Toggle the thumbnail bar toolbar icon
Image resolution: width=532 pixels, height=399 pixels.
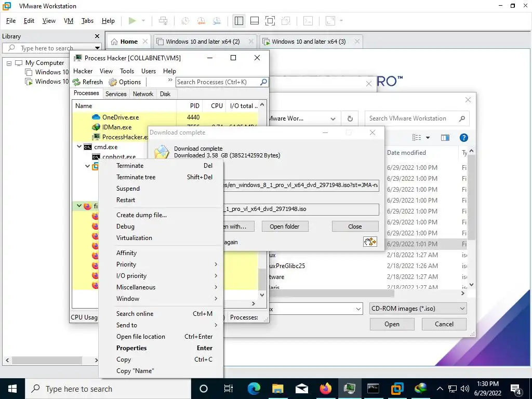255,21
